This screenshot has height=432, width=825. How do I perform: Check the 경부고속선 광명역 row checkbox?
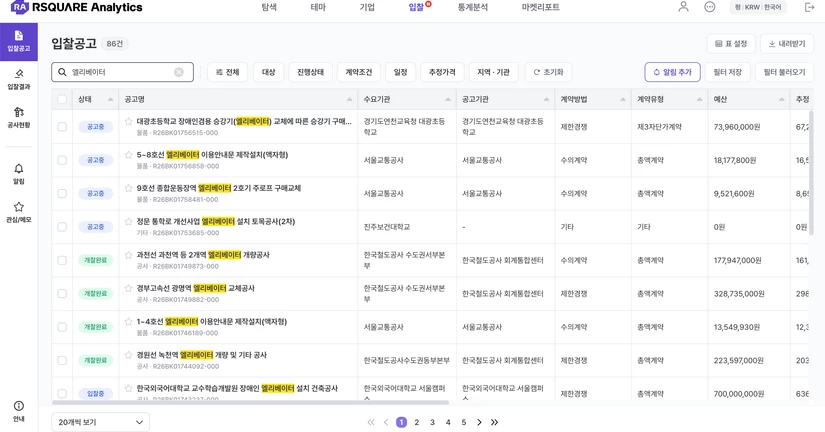pyautogui.click(x=62, y=294)
